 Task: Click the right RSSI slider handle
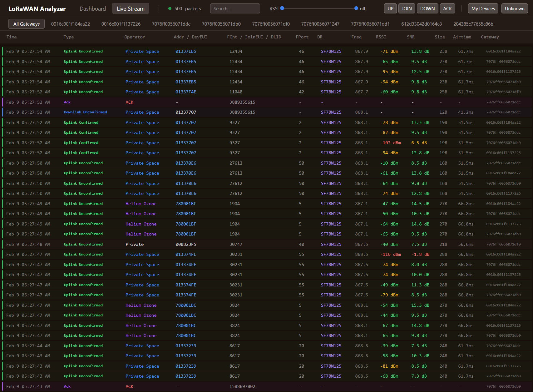click(x=356, y=8)
